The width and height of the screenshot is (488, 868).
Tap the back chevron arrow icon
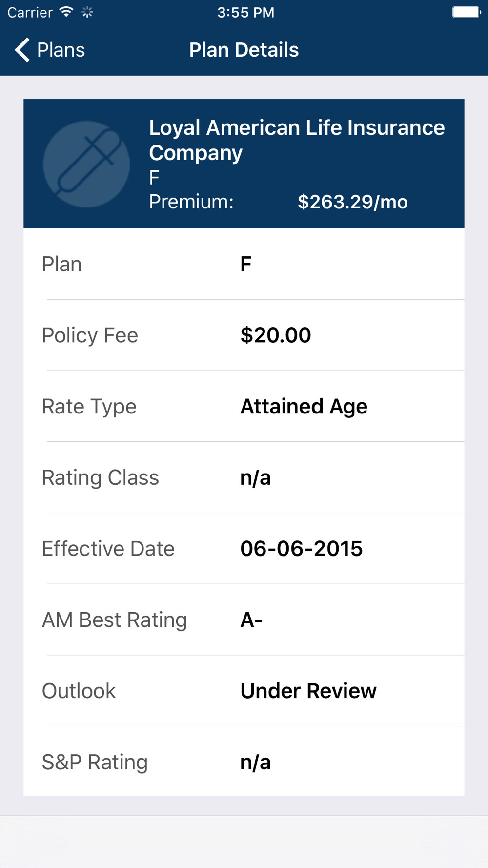click(22, 50)
